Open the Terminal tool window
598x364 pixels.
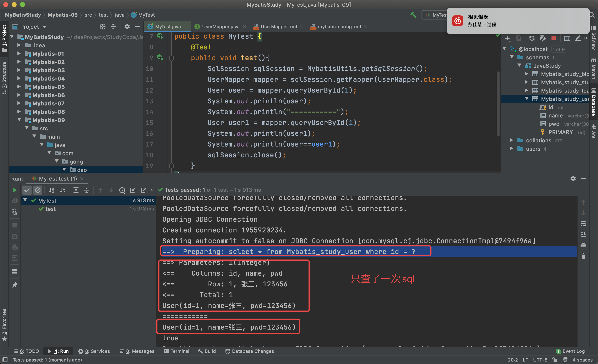(x=176, y=351)
